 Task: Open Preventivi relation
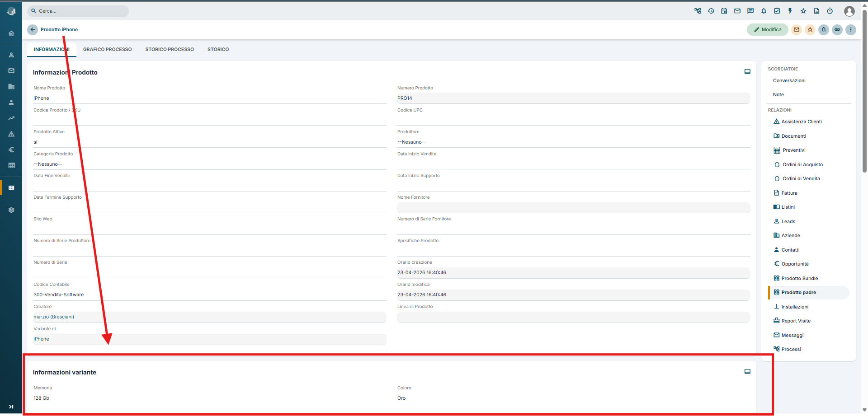tap(789, 150)
